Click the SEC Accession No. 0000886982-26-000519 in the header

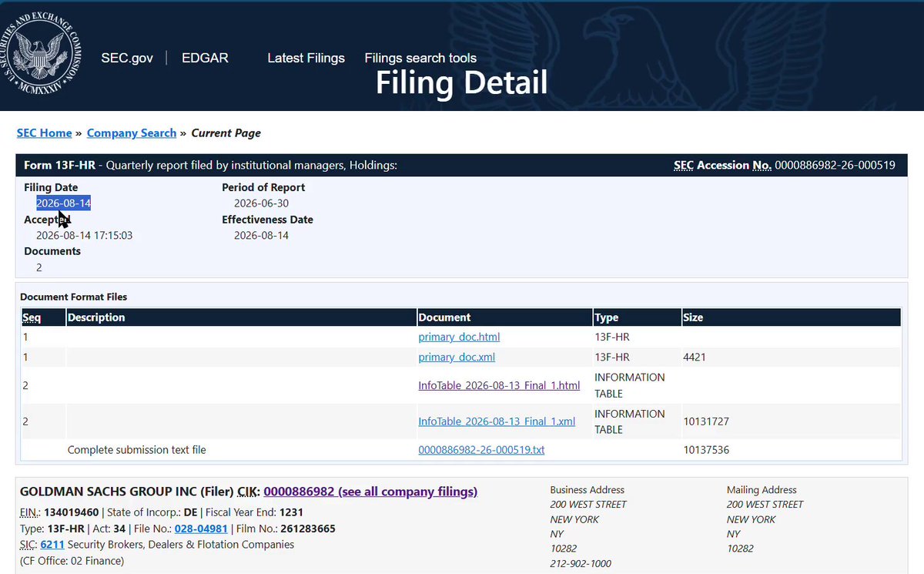point(835,166)
